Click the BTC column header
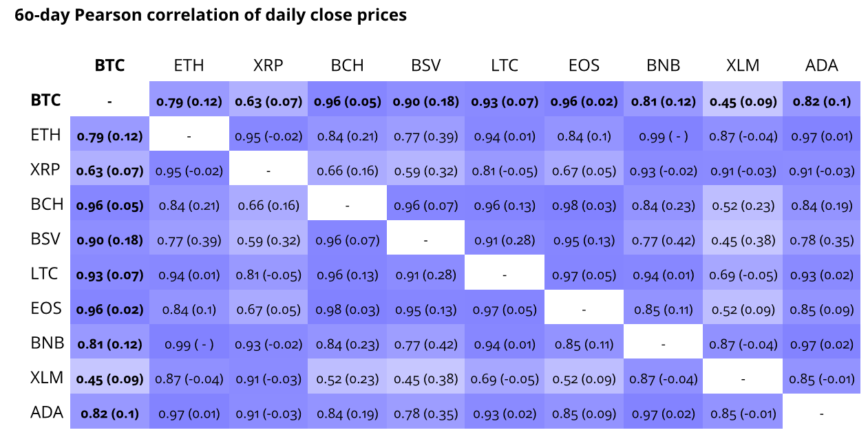 [109, 65]
